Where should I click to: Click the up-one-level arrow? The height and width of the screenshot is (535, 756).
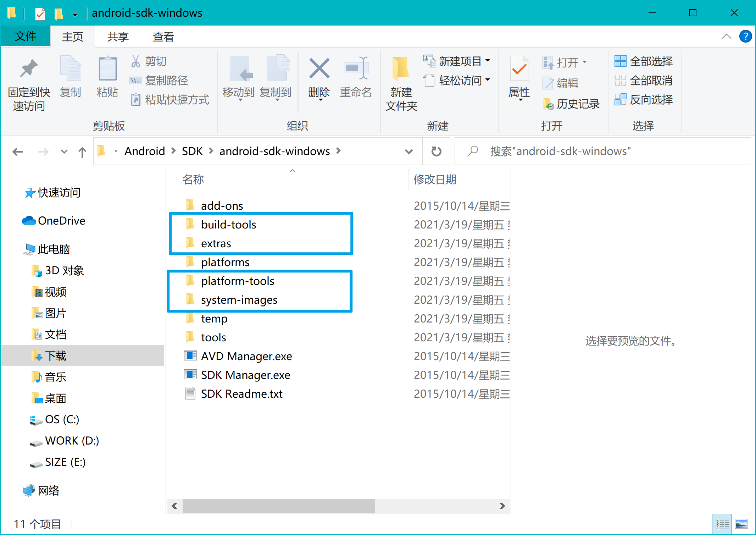tap(82, 152)
